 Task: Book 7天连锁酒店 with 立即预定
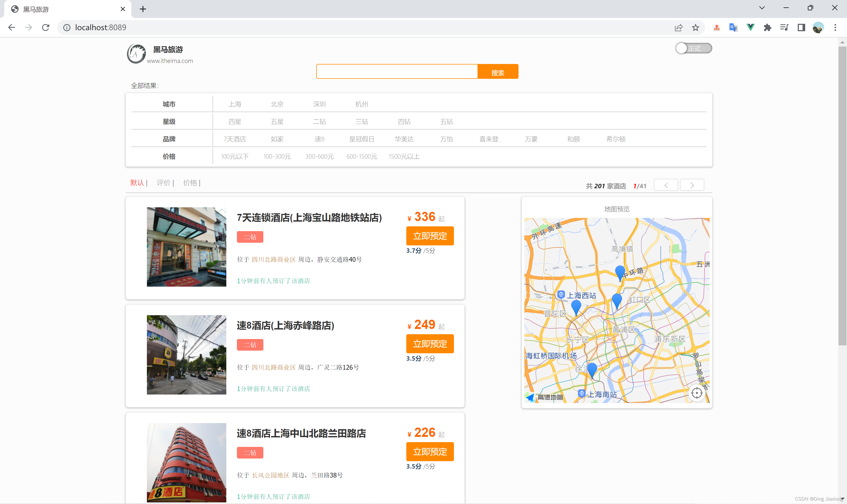tap(430, 236)
